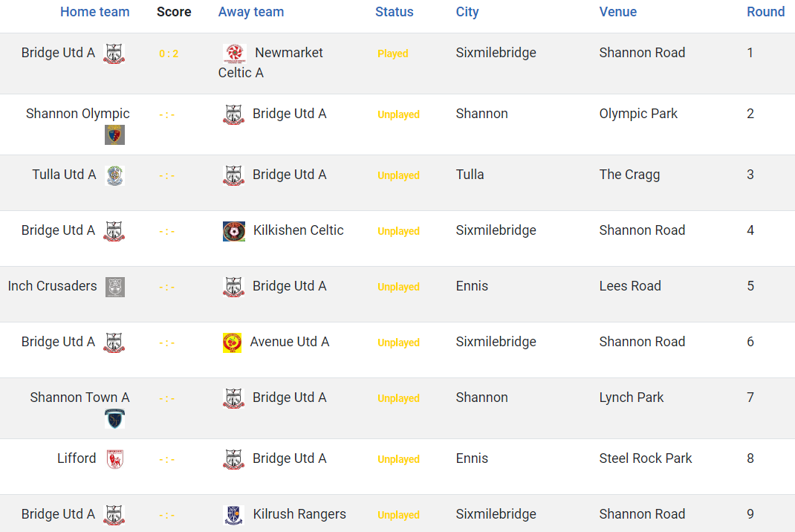The image size is (795, 532).
Task: Click the Shannon Town A crest icon
Action: [114, 419]
